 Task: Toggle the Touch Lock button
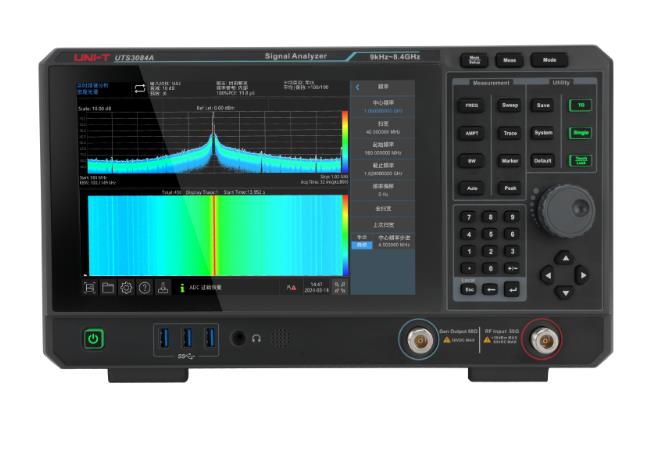click(x=580, y=160)
